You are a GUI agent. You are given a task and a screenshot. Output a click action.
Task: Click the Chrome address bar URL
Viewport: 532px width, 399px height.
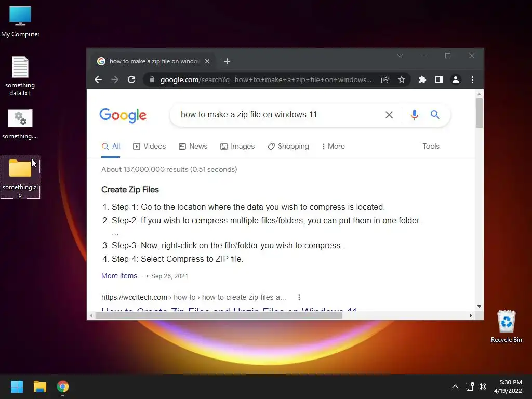click(x=265, y=79)
